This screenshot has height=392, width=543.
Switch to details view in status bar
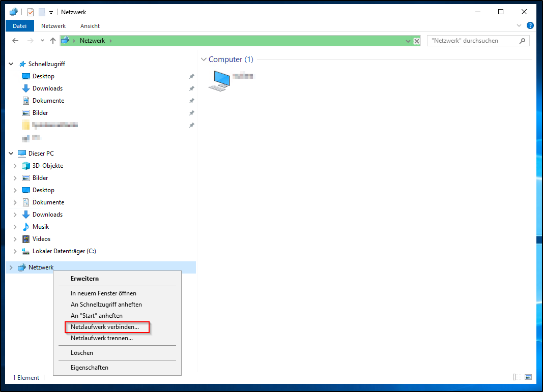pyautogui.click(x=517, y=377)
